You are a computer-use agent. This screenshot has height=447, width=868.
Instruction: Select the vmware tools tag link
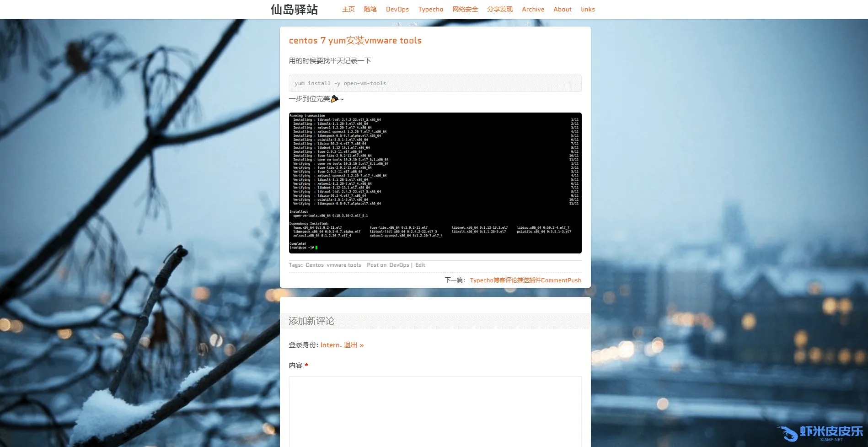pos(343,265)
